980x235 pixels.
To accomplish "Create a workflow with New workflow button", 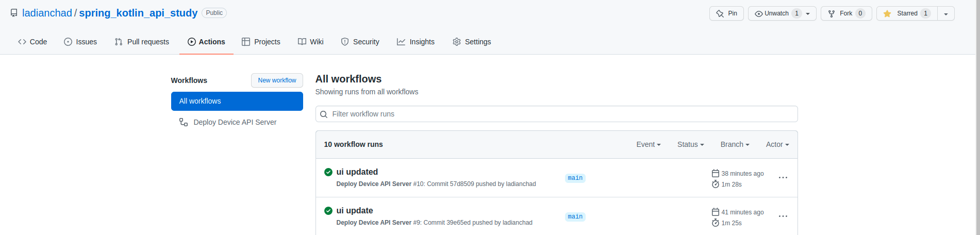I will [277, 80].
